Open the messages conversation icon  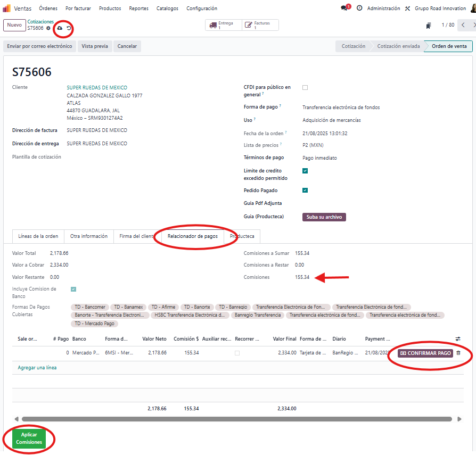[x=344, y=9]
